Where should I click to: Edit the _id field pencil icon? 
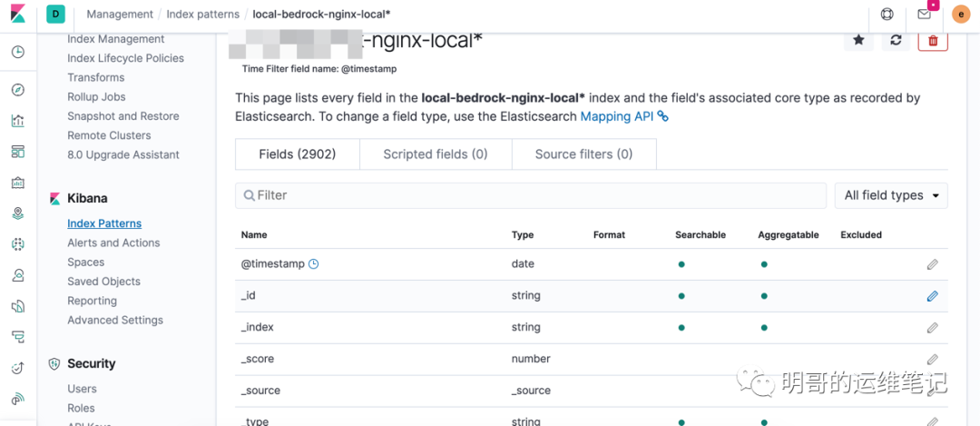point(933,296)
